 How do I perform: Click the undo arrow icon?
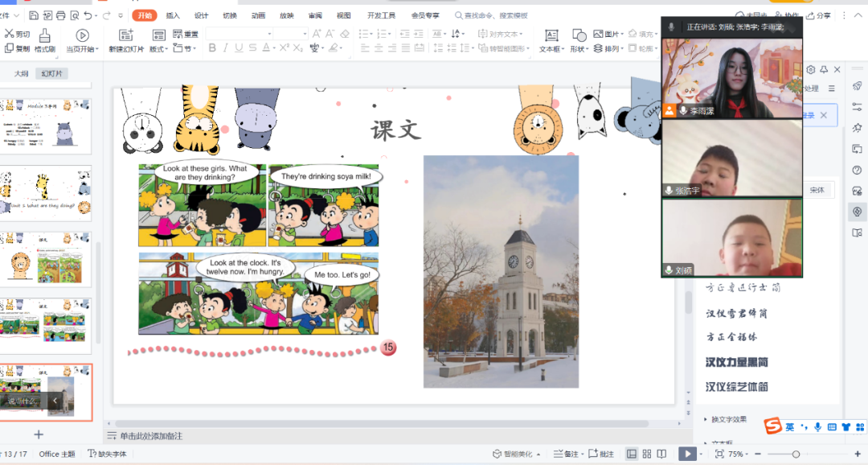tap(88, 15)
